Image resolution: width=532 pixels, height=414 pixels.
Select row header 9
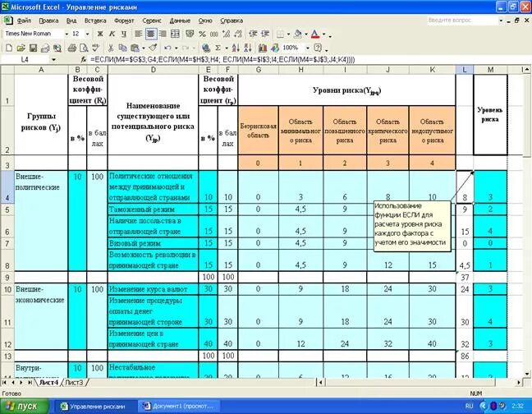tap(7, 278)
